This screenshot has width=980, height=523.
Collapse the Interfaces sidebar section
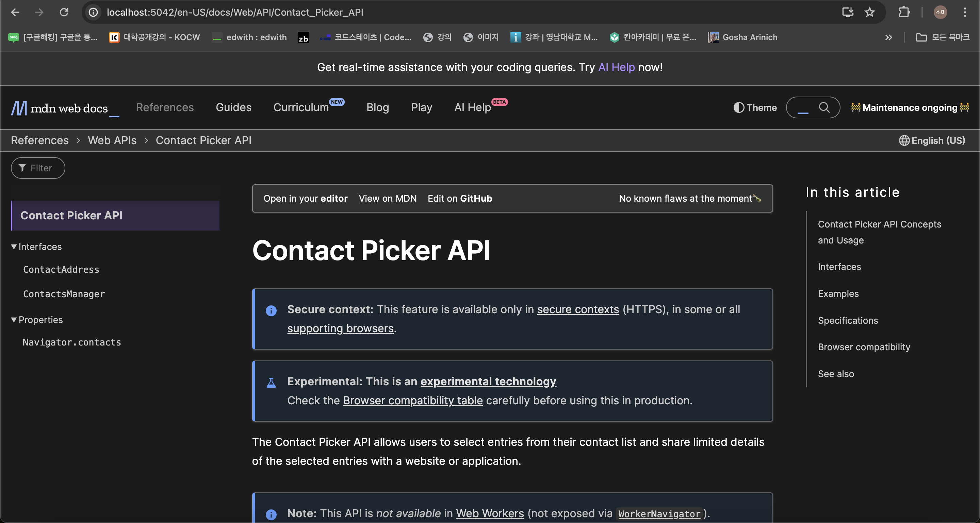click(x=14, y=247)
